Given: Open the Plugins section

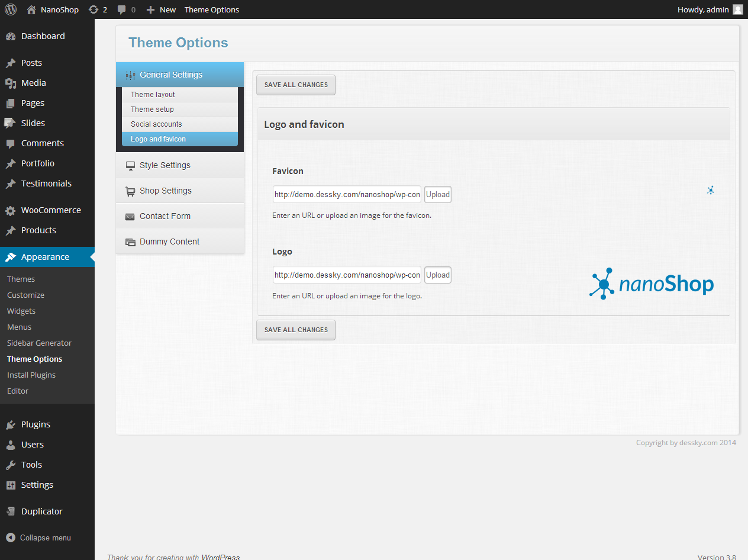Looking at the screenshot, I should click(36, 424).
